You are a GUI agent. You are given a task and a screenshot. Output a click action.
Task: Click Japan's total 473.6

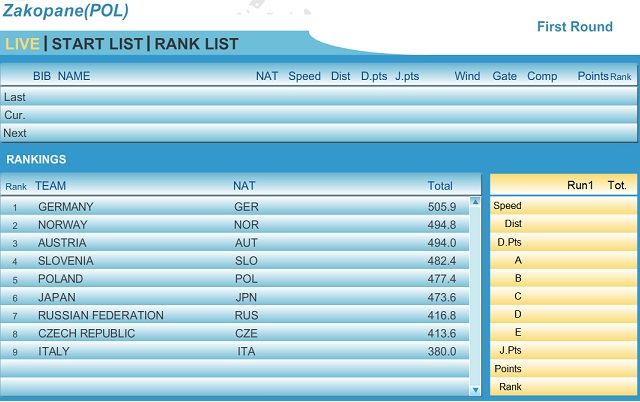[442, 298]
